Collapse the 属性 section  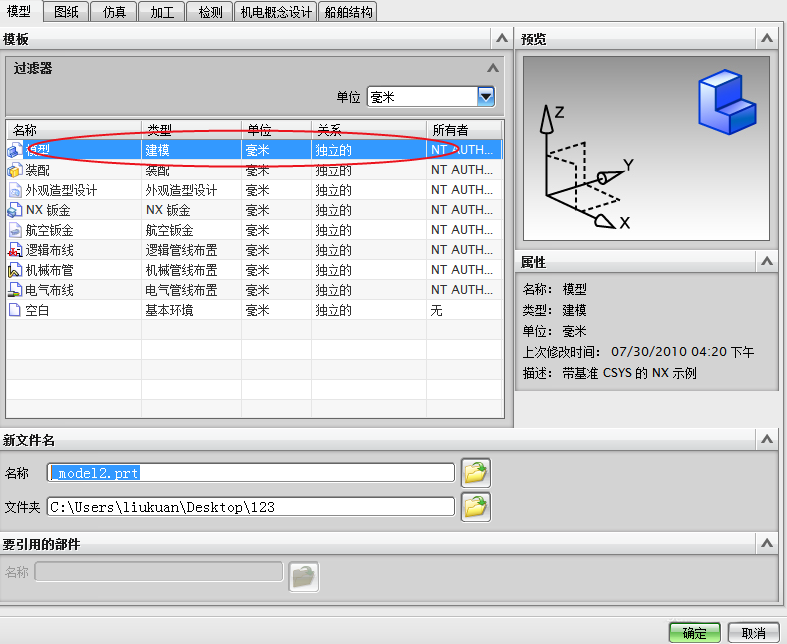pyautogui.click(x=766, y=261)
